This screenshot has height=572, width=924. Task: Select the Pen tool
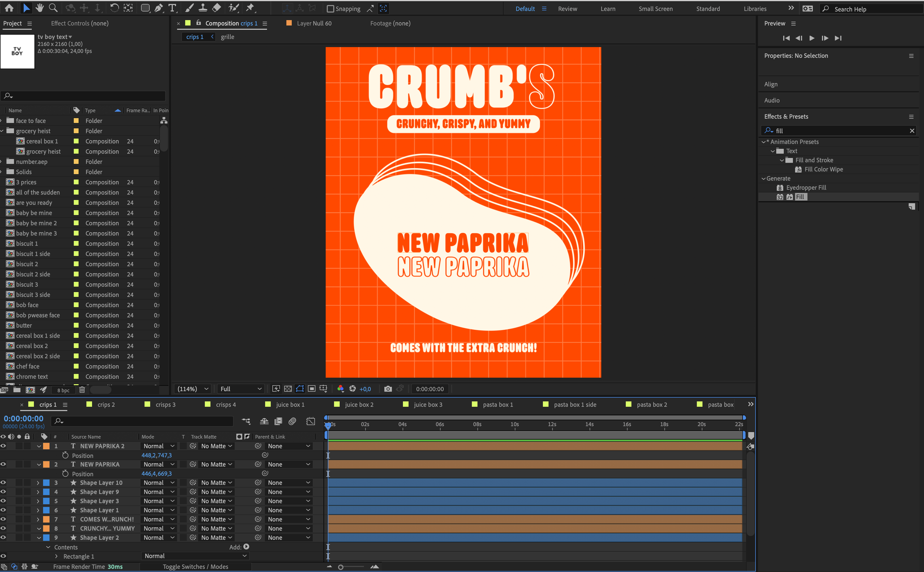click(x=159, y=8)
